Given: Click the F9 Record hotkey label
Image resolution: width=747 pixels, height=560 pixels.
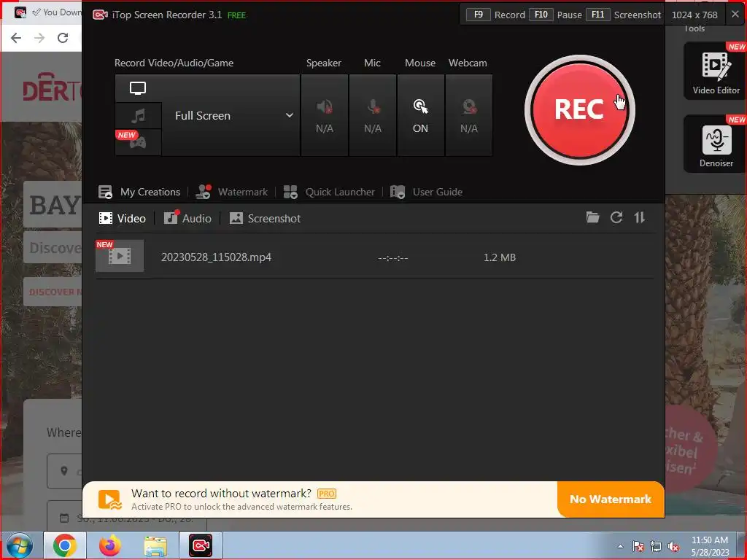Looking at the screenshot, I should 495,15.
